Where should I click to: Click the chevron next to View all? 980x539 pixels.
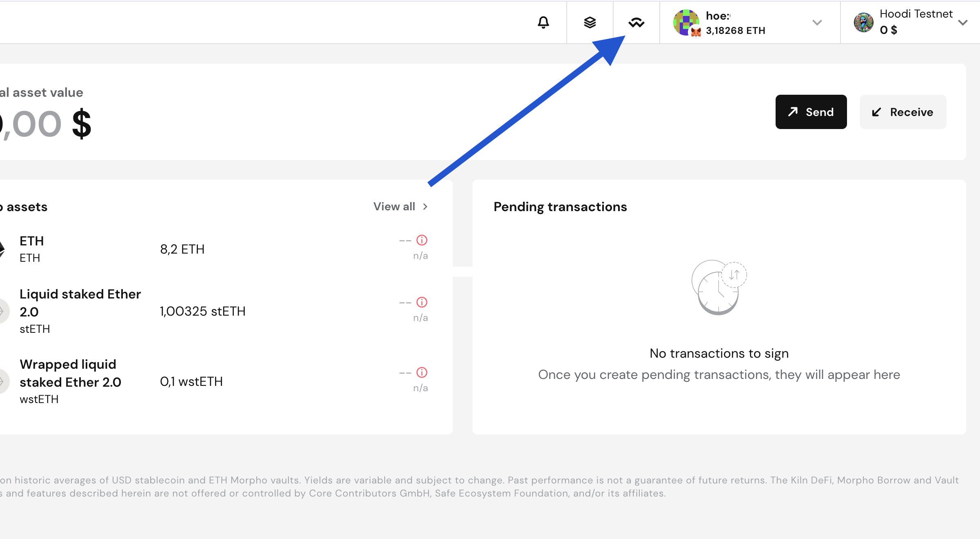(x=426, y=207)
